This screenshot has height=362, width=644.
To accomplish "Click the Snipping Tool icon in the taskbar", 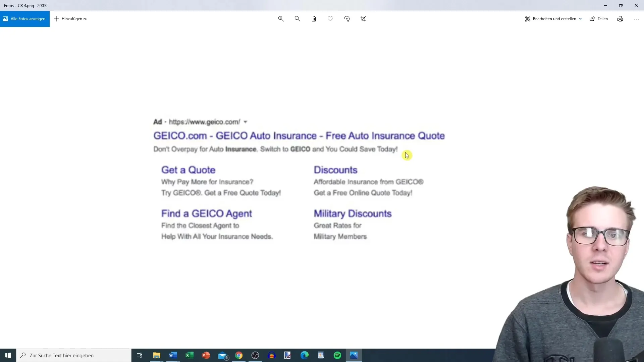I will tap(287, 355).
